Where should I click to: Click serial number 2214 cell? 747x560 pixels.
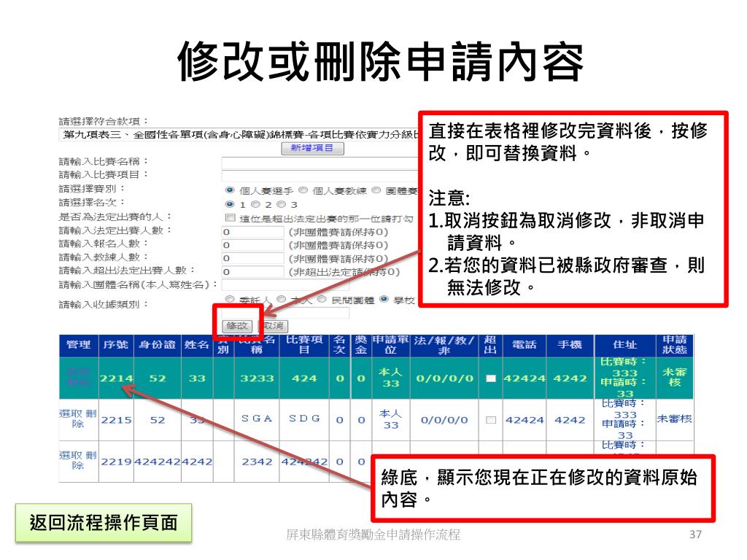click(116, 378)
